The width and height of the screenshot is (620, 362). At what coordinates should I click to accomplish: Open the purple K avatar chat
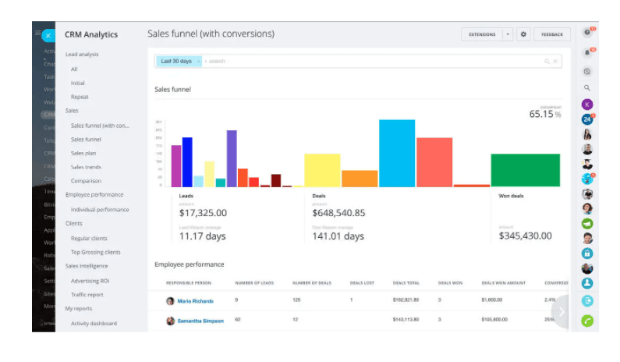pyautogui.click(x=587, y=104)
